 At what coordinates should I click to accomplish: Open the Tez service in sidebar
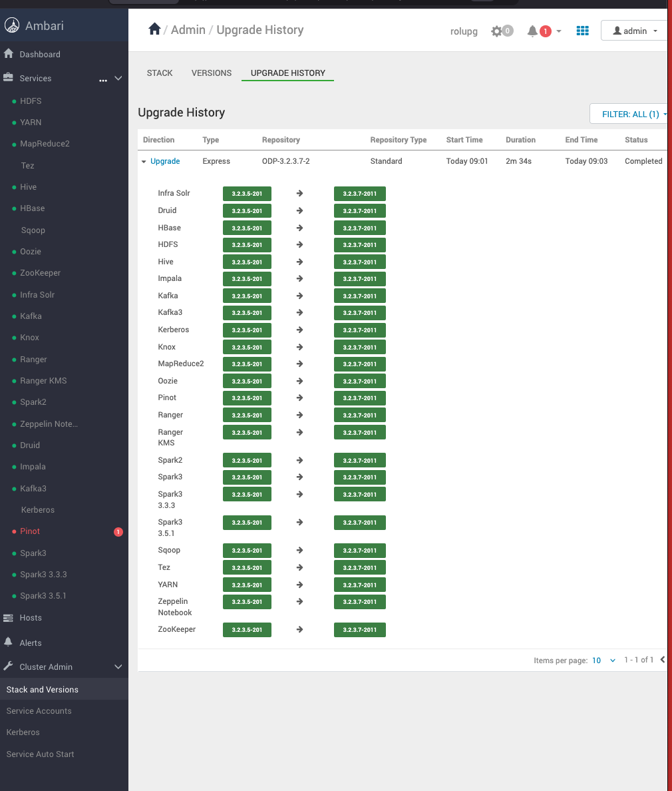click(x=28, y=166)
